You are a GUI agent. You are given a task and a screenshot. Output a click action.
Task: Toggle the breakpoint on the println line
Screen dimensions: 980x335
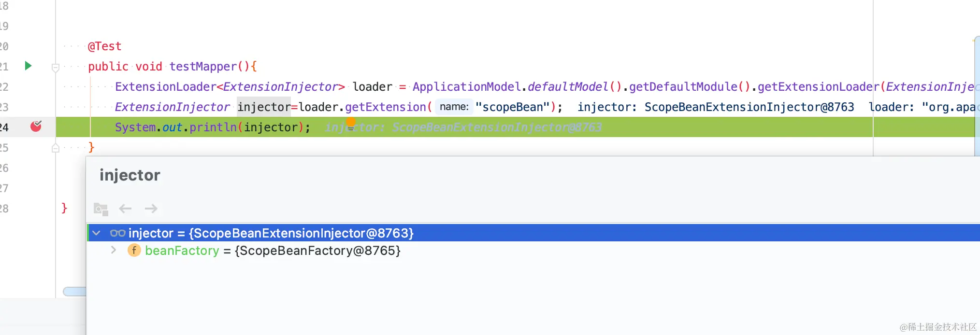coord(36,126)
